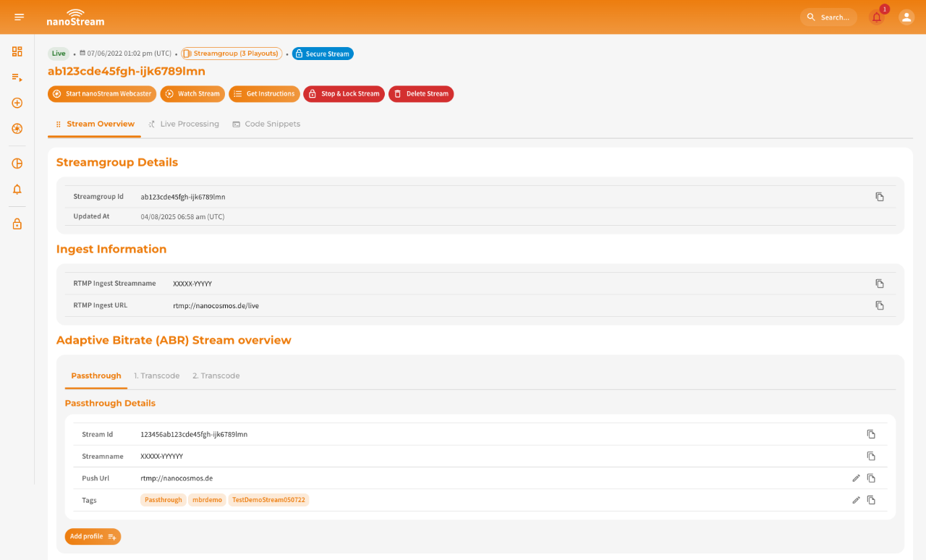Screen dimensions: 926x560
Task: Click the TestDemoStream050722 tag chip
Action: [x=268, y=500]
